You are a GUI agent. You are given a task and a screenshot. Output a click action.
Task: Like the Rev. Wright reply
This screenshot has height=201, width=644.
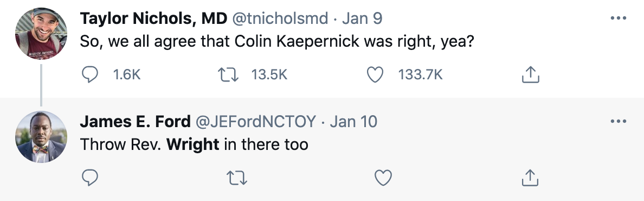[x=383, y=178]
